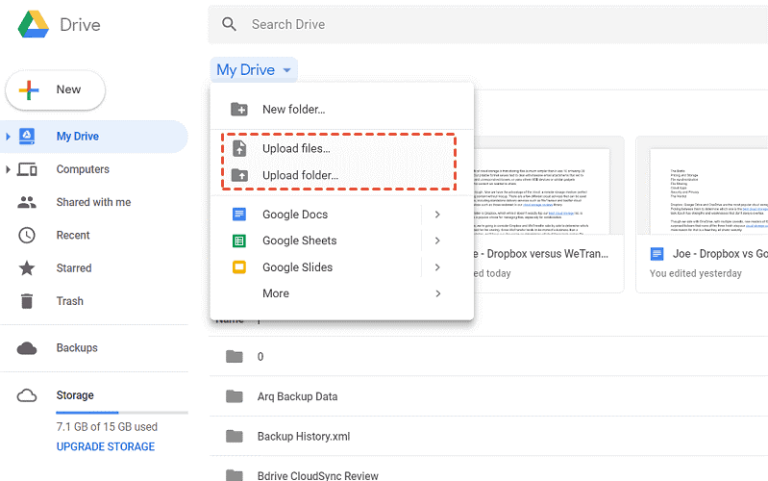Click the New button

55,90
